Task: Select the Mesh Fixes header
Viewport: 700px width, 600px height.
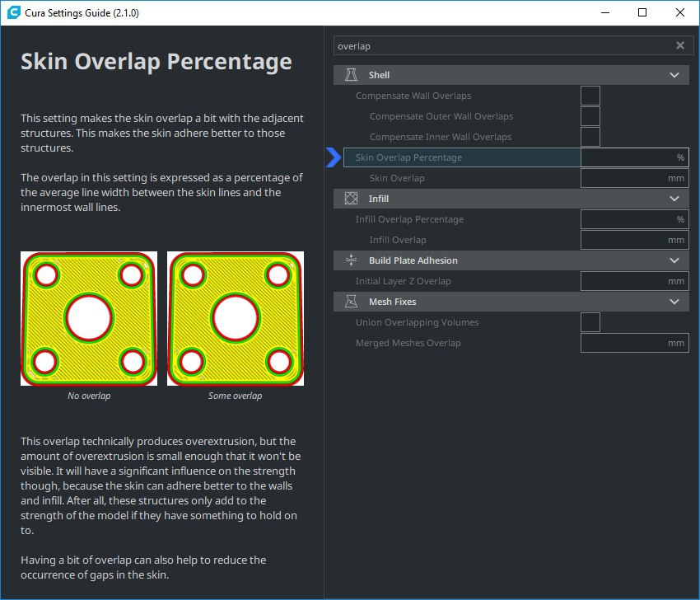Action: pyautogui.click(x=511, y=302)
